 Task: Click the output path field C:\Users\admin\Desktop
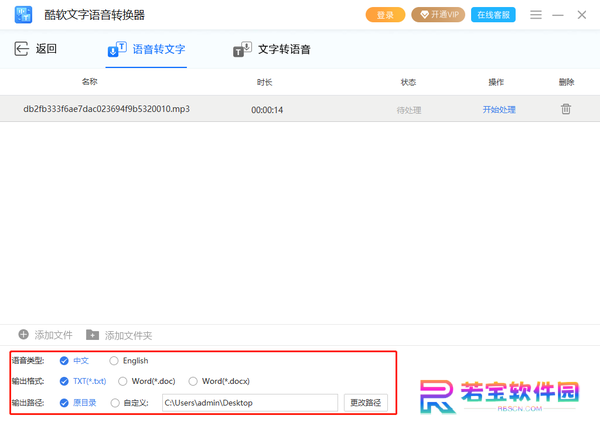250,403
